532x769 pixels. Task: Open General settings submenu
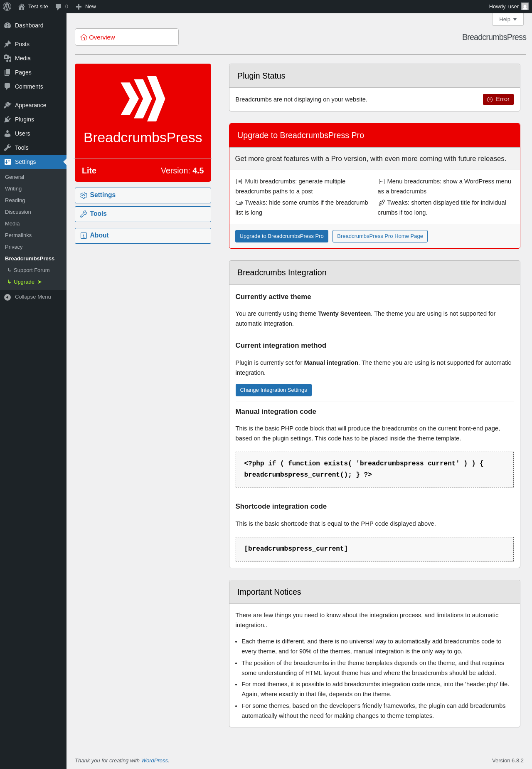tap(15, 177)
